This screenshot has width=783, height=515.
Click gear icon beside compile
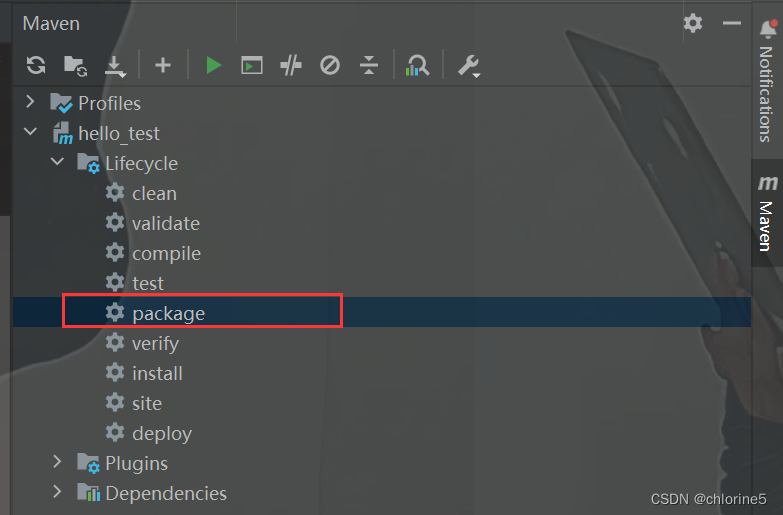pos(115,252)
